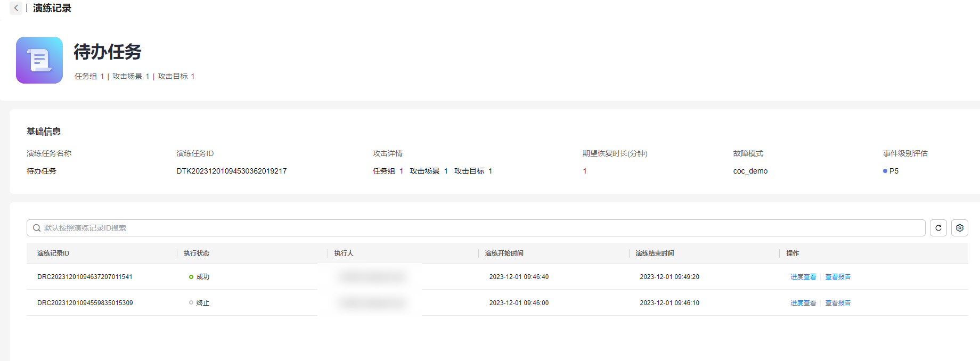Click the 操作 column header
Screen dimensions: 980x361
click(x=793, y=253)
